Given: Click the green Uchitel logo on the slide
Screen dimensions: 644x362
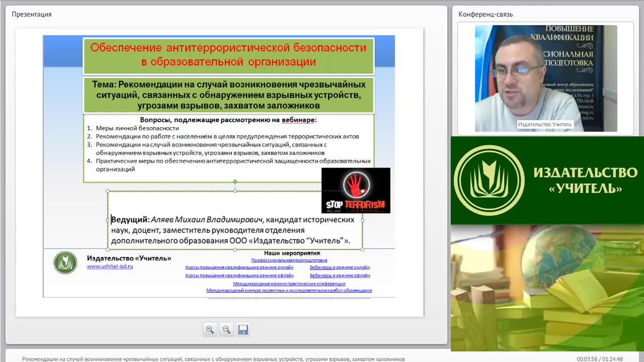Looking at the screenshot, I should (x=65, y=262).
